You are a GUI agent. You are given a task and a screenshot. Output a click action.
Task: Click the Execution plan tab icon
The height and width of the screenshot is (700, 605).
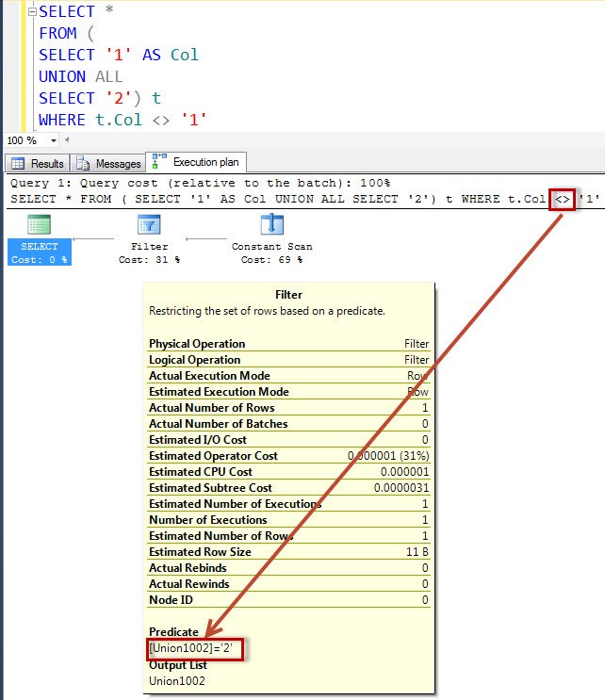[x=158, y=161]
